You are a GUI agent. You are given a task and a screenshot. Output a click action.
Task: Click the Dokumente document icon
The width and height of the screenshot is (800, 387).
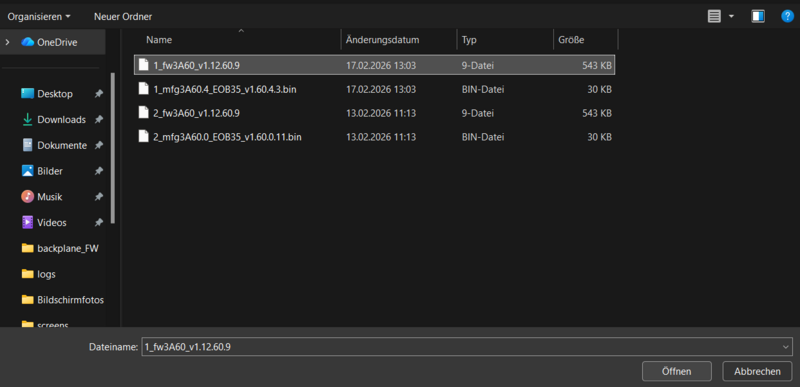coord(28,145)
